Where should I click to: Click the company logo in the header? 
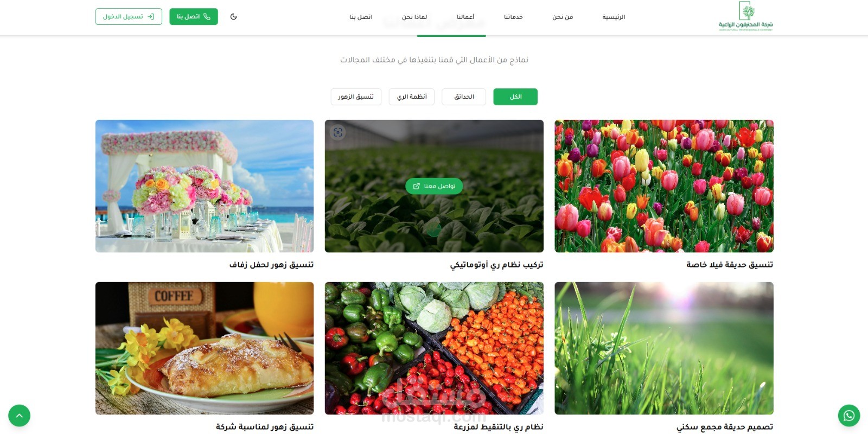(x=745, y=17)
